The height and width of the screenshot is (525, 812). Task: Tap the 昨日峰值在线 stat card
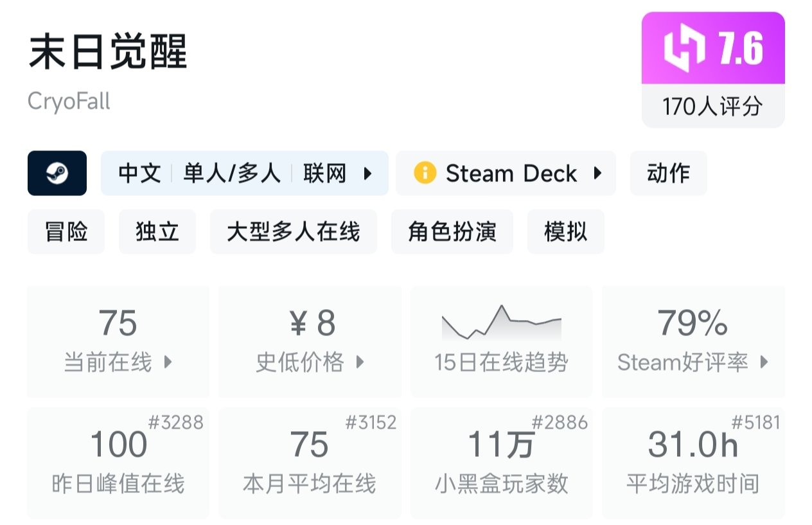pos(118,463)
